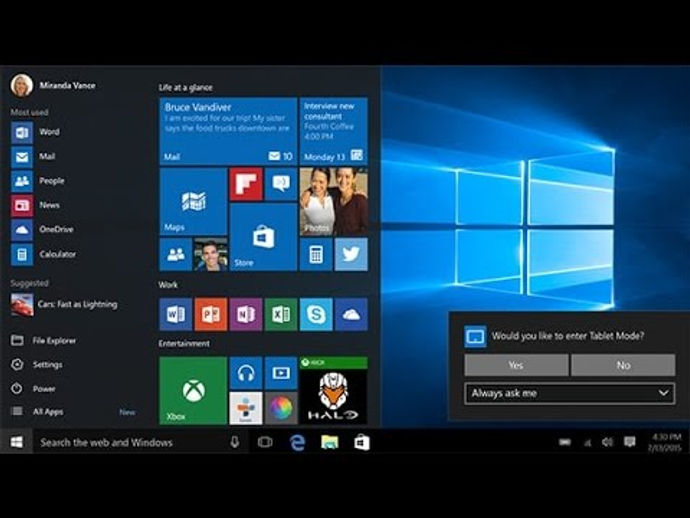
Task: Click the volume speaker tray icon
Action: (608, 442)
